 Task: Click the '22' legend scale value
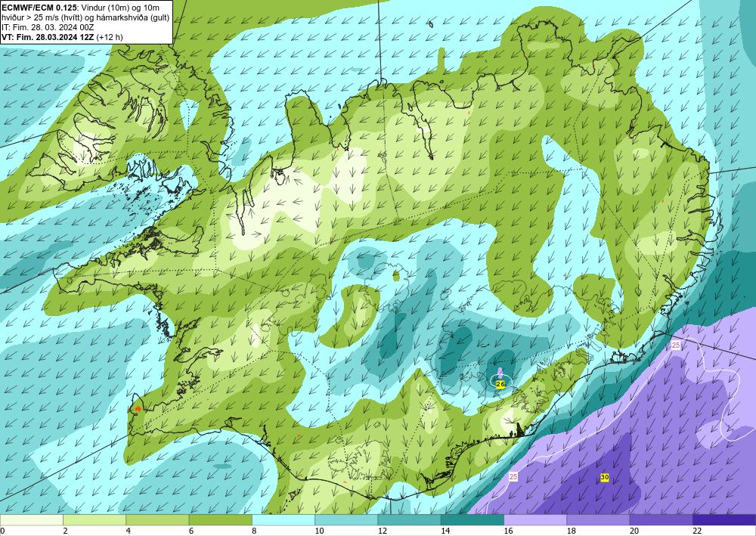698,531
